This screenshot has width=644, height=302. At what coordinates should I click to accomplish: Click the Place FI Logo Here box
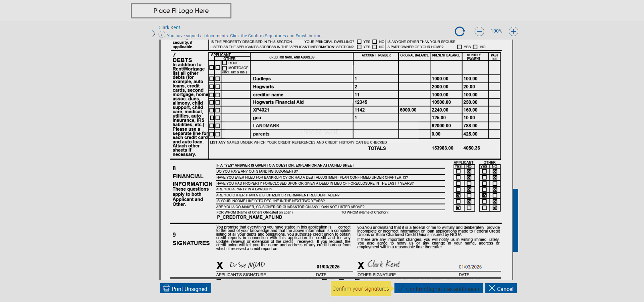click(x=181, y=11)
